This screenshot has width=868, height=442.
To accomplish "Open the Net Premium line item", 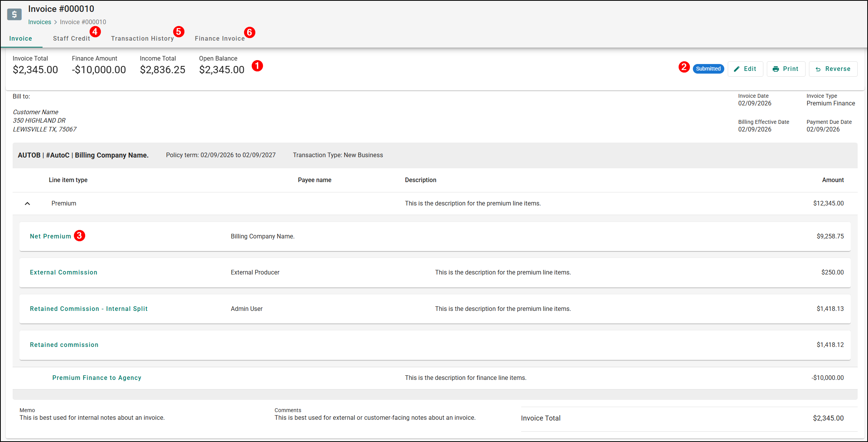I will 51,236.
